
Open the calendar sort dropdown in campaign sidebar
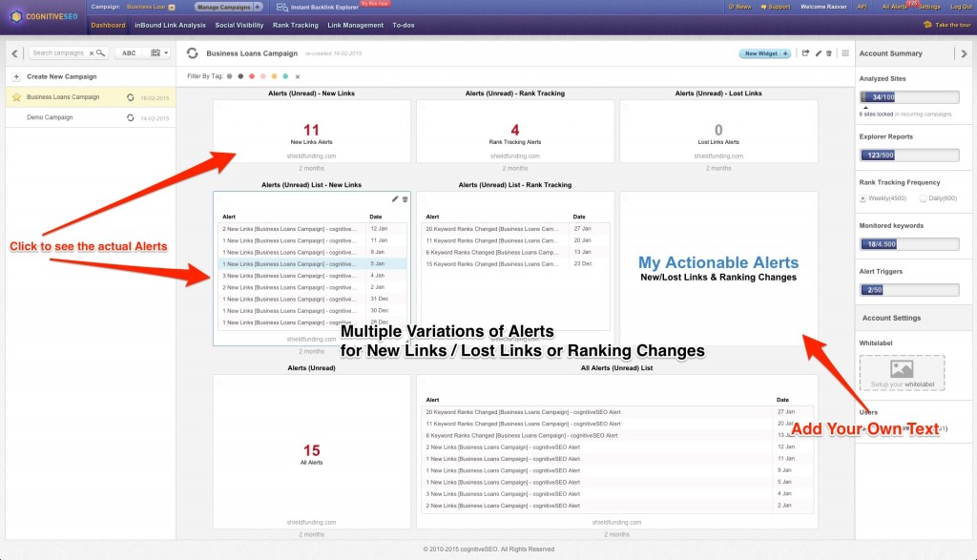point(159,53)
